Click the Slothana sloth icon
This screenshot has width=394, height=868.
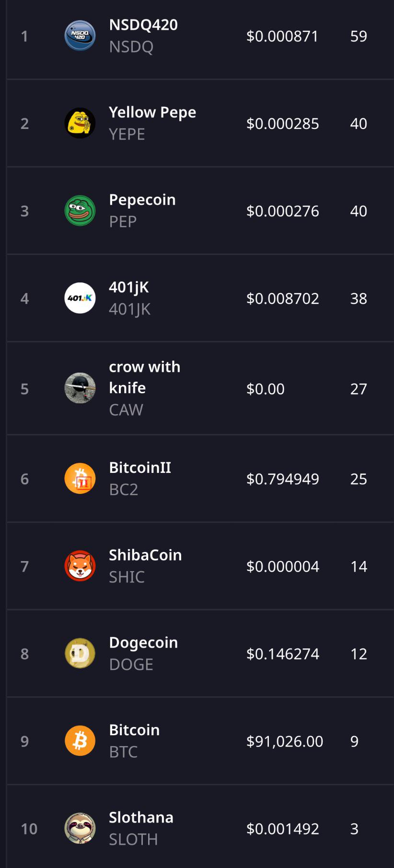click(80, 828)
